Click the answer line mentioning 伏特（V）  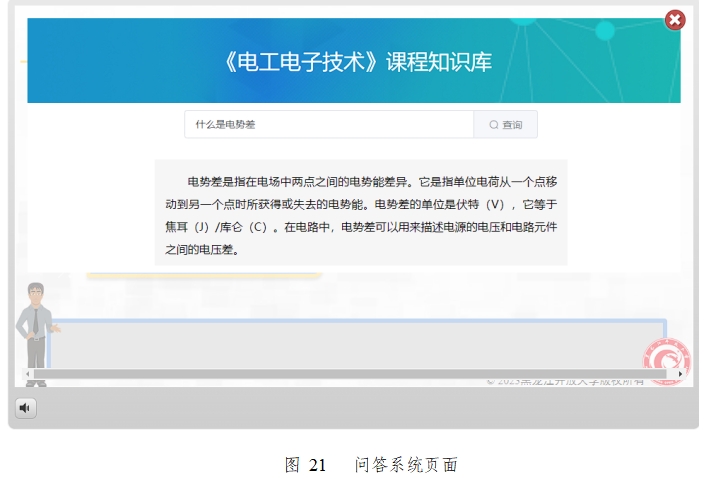360,205
